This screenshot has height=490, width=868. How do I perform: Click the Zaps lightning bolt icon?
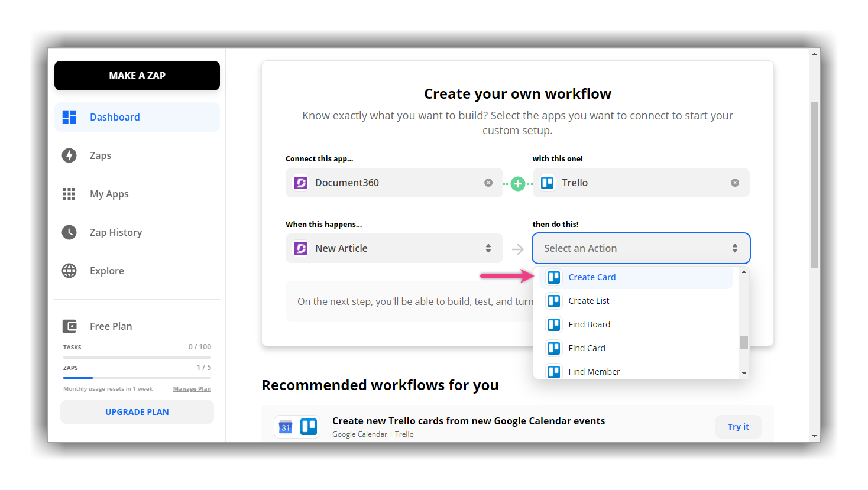click(x=69, y=155)
